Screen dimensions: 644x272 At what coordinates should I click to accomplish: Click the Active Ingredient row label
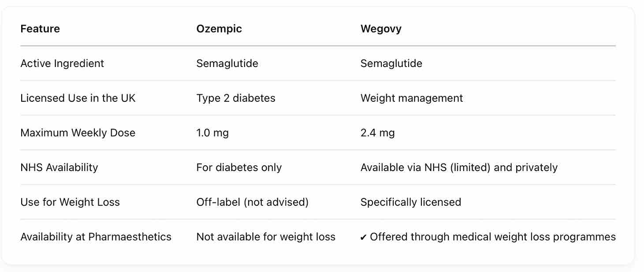point(62,63)
